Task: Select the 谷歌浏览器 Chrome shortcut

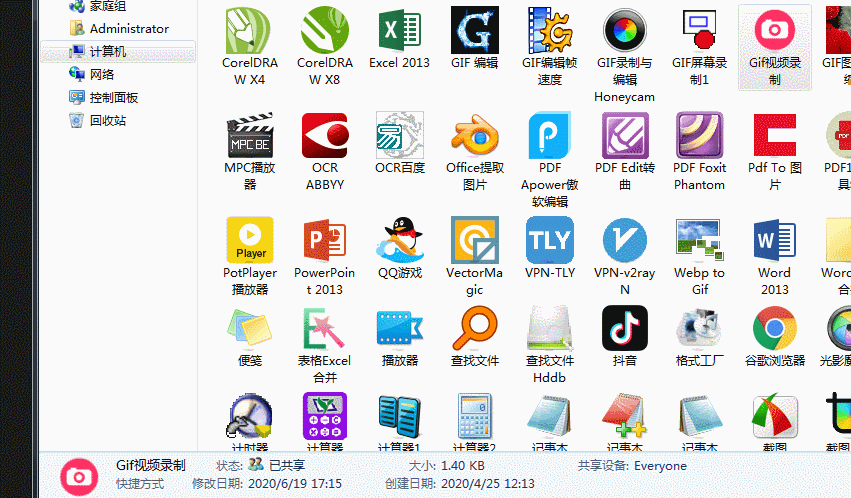Action: click(774, 329)
